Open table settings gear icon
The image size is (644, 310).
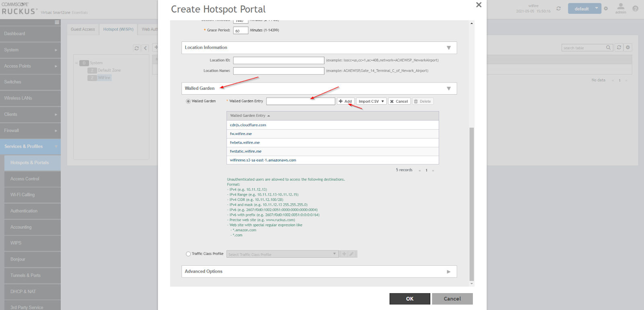[x=627, y=48]
